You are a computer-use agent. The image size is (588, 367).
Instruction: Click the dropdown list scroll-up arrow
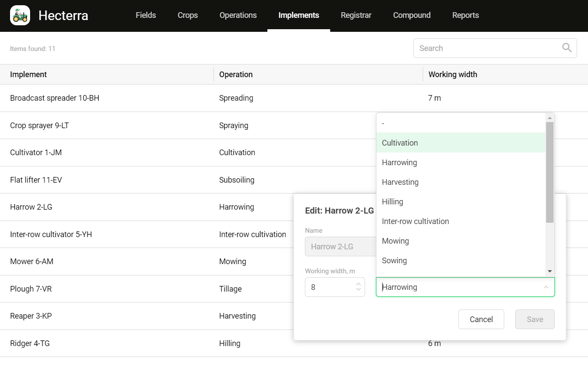click(x=550, y=118)
